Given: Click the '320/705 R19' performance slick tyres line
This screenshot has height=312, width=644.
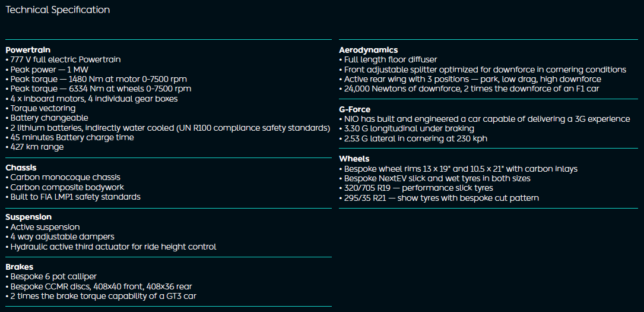Looking at the screenshot, I should pos(418,188).
